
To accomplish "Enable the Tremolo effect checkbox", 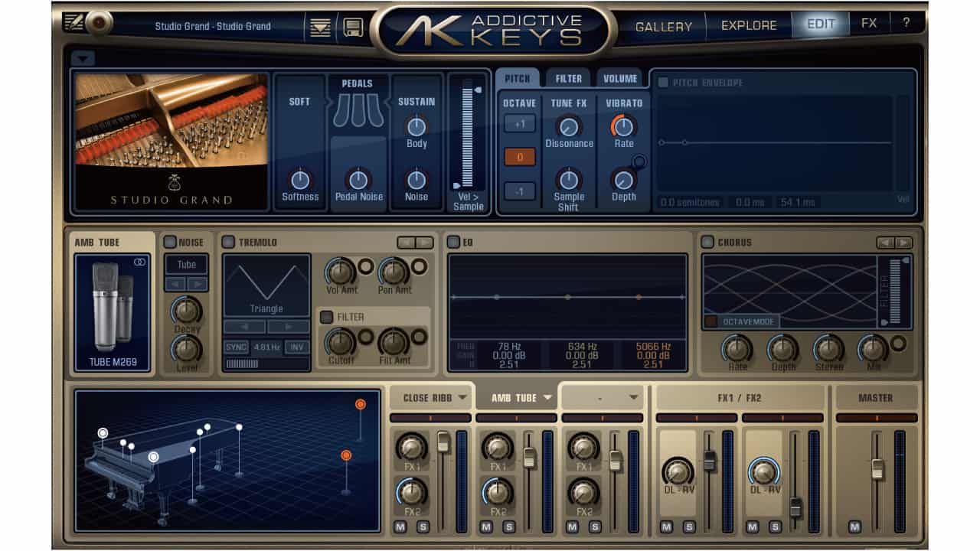I will tap(227, 242).
